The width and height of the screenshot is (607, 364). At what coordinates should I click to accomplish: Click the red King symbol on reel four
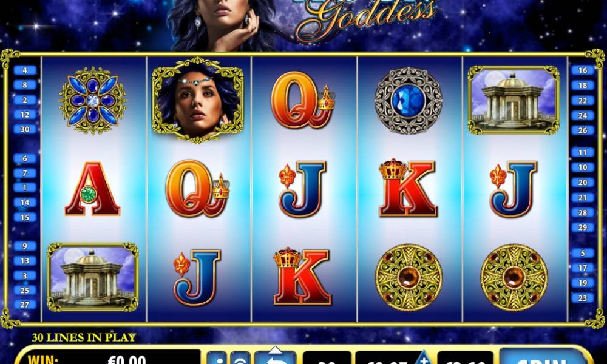[408, 188]
